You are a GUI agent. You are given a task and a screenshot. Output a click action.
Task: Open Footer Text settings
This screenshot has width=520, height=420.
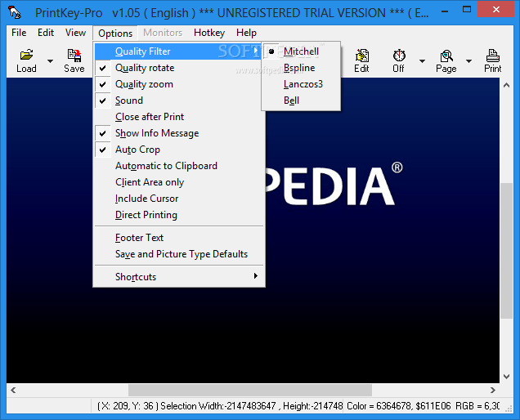[x=179, y=238]
